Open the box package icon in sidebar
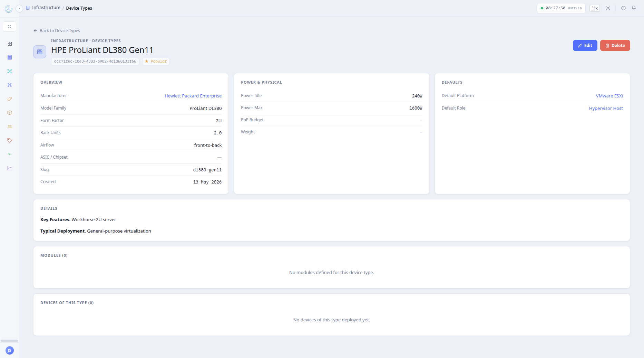The height and width of the screenshot is (358, 644). pyautogui.click(x=10, y=113)
